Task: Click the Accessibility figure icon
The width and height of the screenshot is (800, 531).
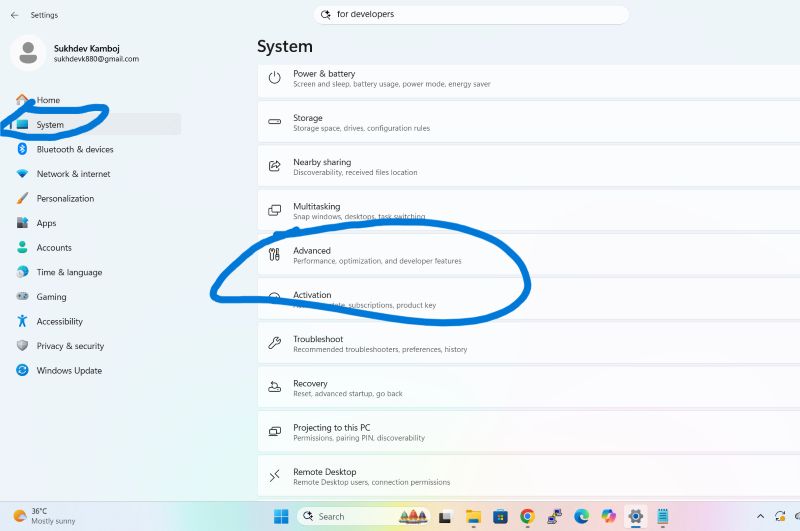Action: 22,321
